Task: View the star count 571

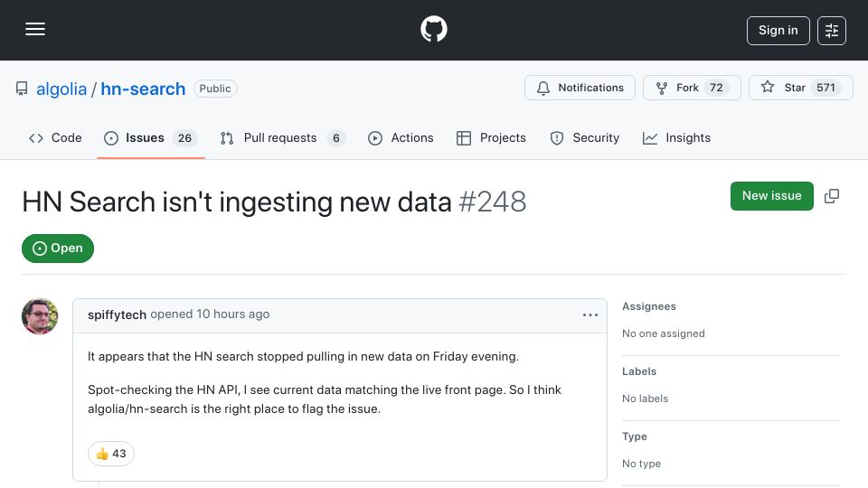Action: pos(826,88)
